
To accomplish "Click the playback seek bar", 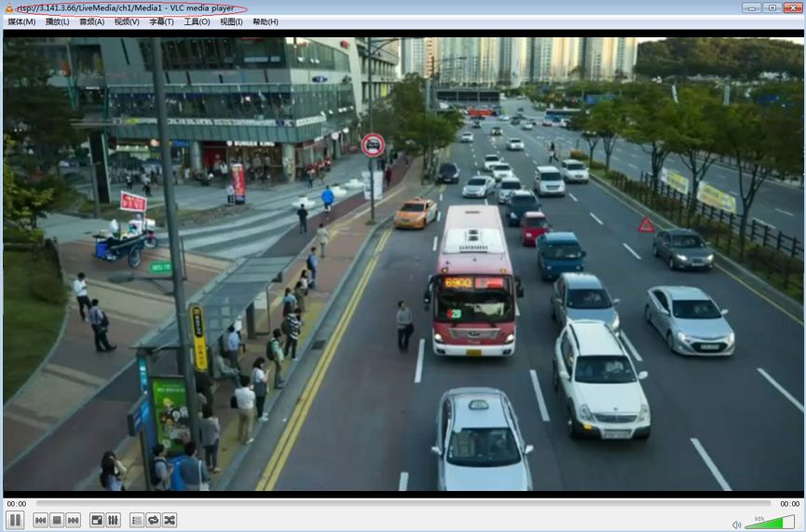I will (403, 504).
